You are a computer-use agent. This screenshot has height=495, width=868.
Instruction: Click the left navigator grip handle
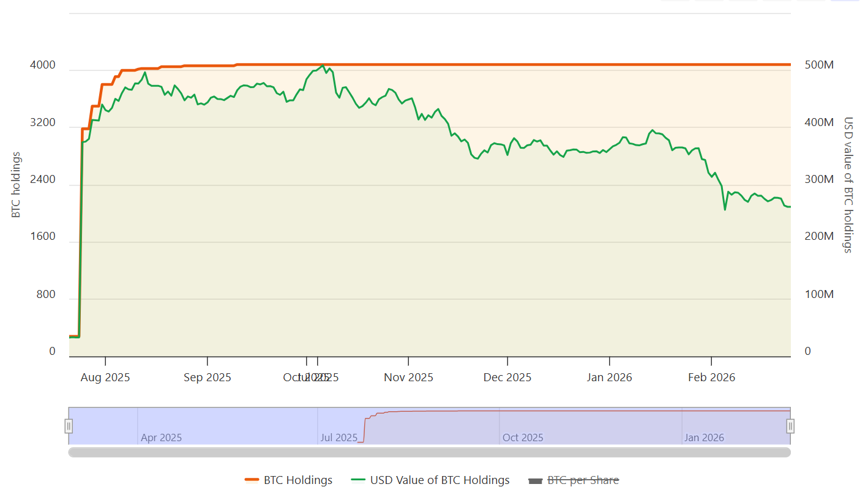[x=69, y=425]
